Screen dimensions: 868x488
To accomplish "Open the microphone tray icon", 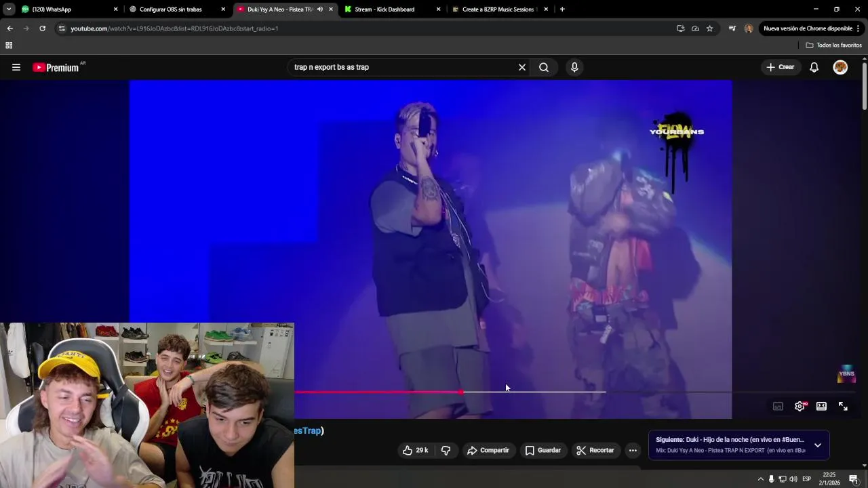I will click(771, 479).
